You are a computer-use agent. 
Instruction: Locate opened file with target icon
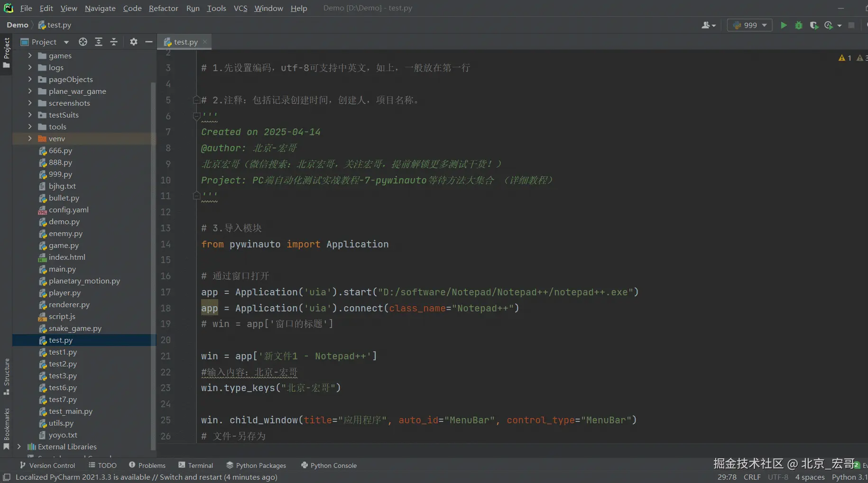coord(83,42)
